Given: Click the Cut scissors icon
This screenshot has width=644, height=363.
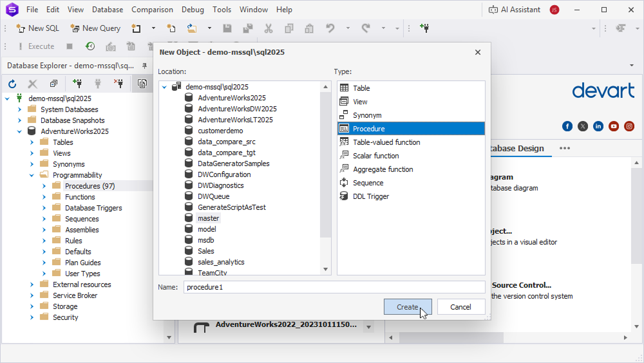Looking at the screenshot, I should pyautogui.click(x=269, y=28).
